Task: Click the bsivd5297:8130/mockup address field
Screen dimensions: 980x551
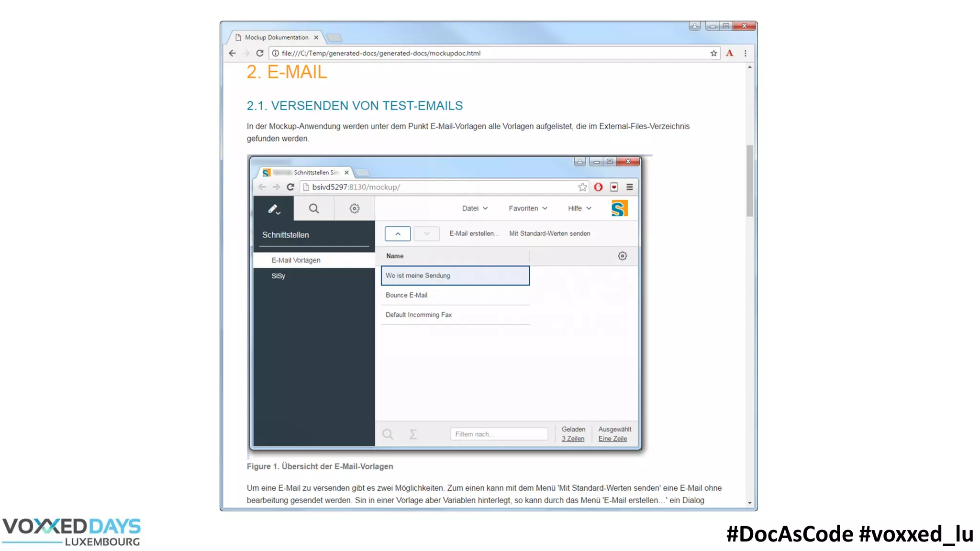Action: click(x=445, y=187)
